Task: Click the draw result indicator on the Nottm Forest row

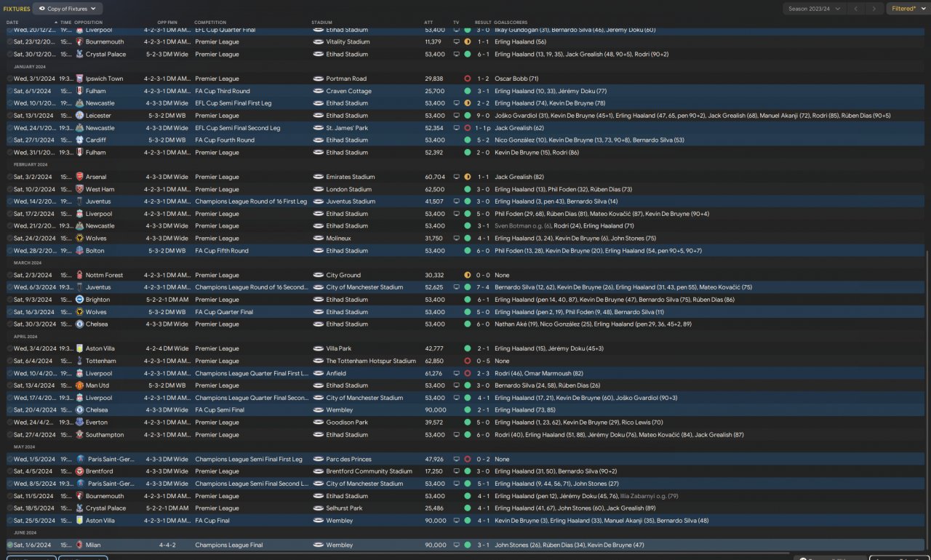Action: click(467, 276)
